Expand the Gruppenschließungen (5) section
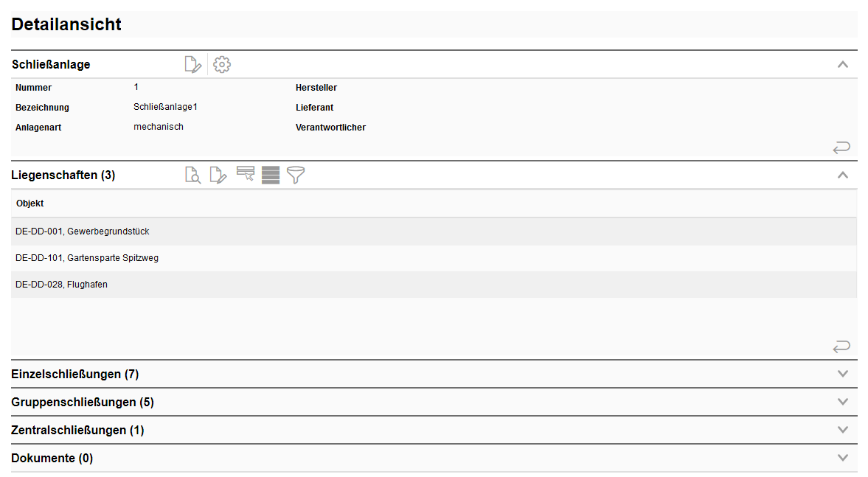 point(843,402)
